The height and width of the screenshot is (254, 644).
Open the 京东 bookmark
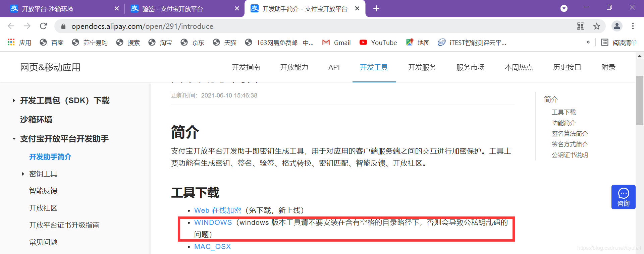tap(193, 43)
